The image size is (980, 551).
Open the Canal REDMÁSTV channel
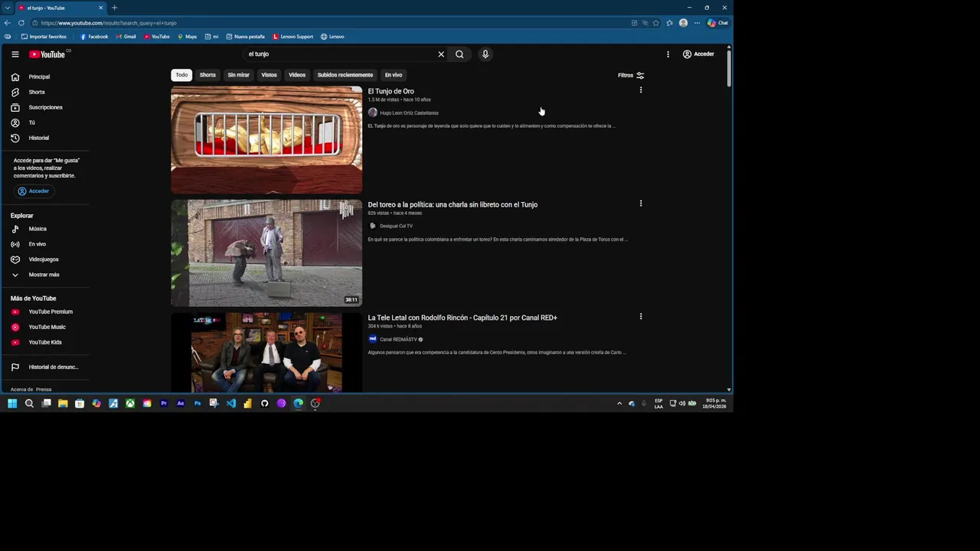[x=398, y=339]
